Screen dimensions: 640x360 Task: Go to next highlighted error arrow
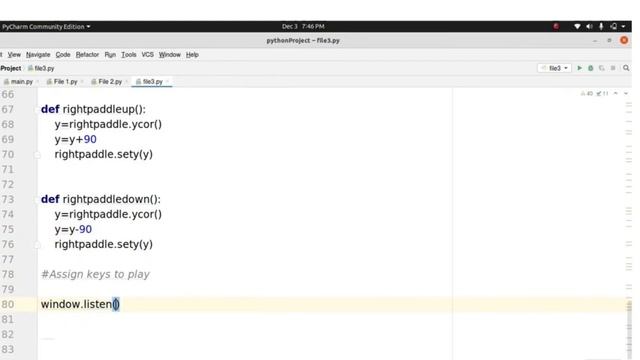(x=626, y=93)
